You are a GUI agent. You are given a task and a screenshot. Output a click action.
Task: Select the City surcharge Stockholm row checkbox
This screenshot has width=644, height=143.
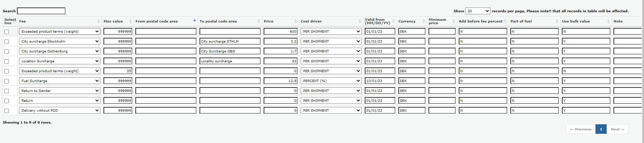point(6,42)
